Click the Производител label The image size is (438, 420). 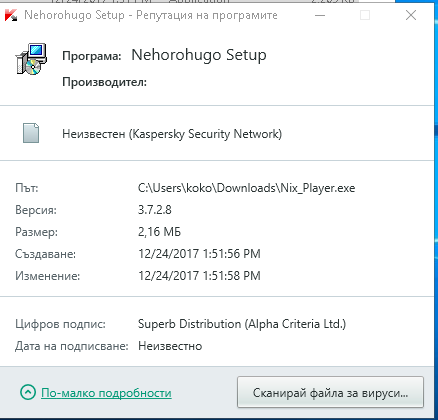tap(105, 82)
